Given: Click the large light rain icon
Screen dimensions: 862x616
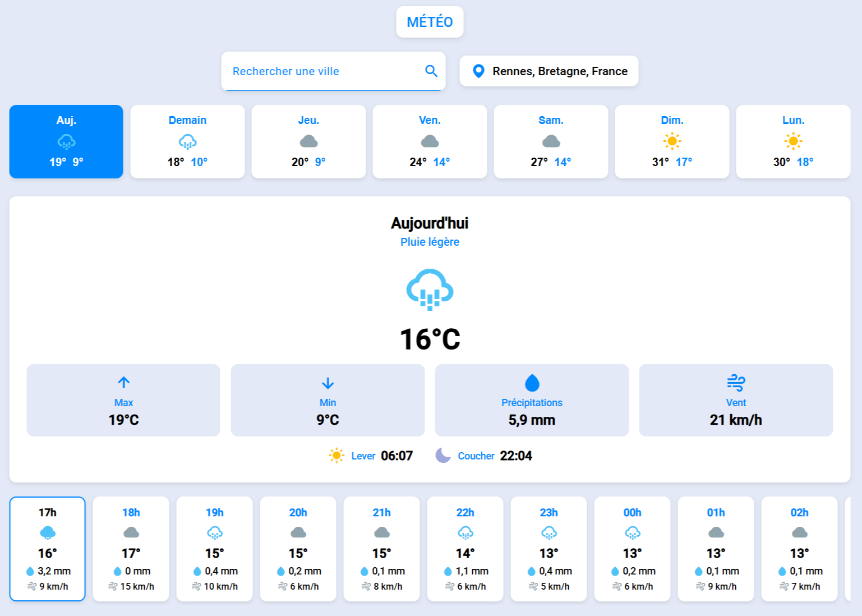Looking at the screenshot, I should coord(430,289).
